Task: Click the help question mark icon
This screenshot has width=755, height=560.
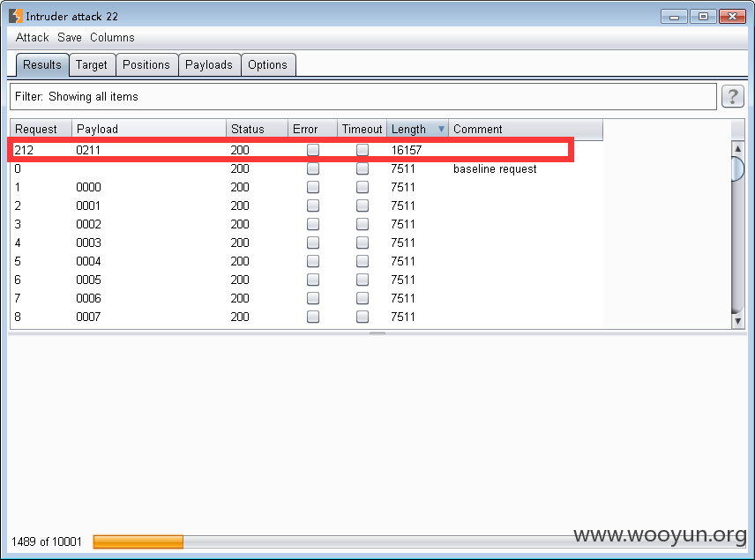Action: pos(732,96)
